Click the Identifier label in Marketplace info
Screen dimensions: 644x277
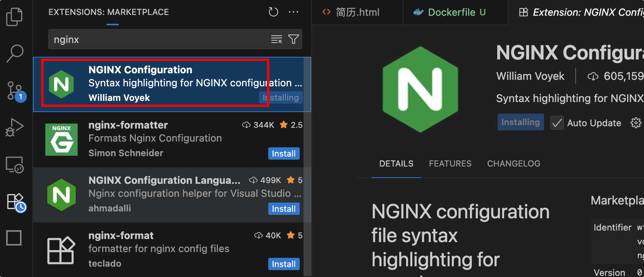pyautogui.click(x=612, y=228)
